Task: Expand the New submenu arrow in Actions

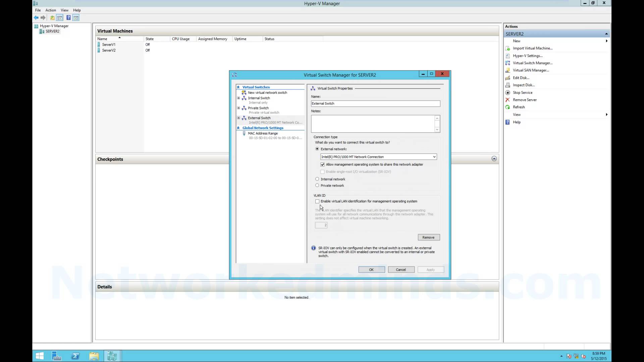Action: point(606,41)
